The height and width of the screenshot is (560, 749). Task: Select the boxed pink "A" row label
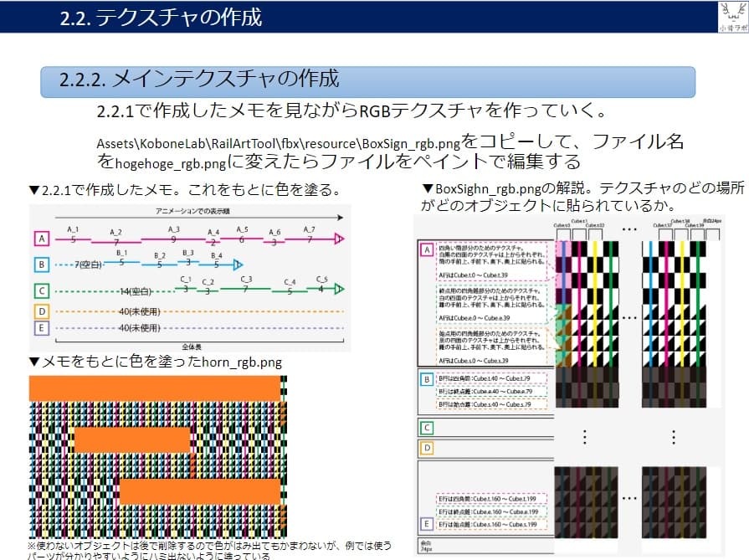point(42,238)
